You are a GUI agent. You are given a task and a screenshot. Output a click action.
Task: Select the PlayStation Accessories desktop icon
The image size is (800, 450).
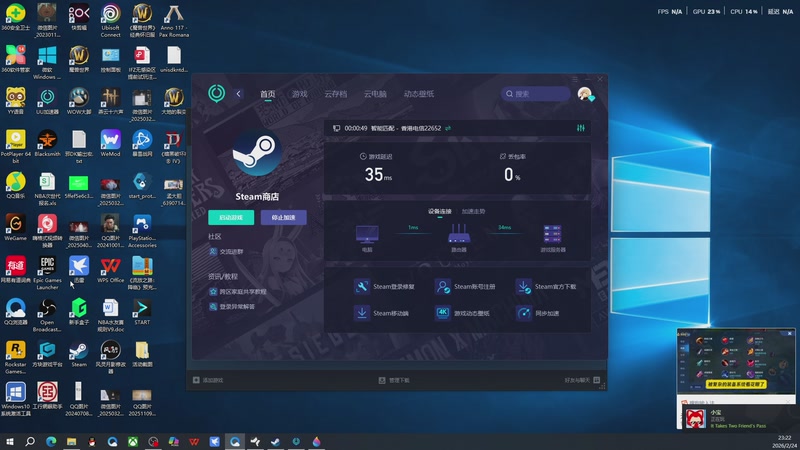[142, 231]
